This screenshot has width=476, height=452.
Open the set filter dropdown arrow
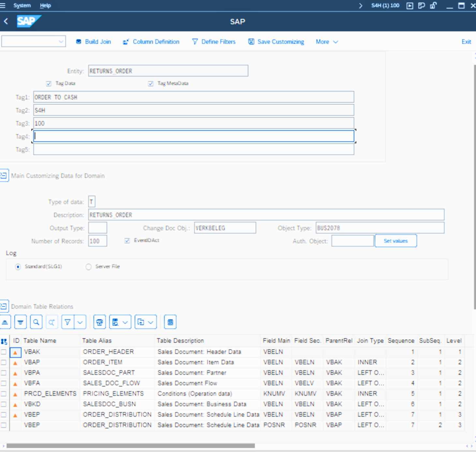click(80, 322)
